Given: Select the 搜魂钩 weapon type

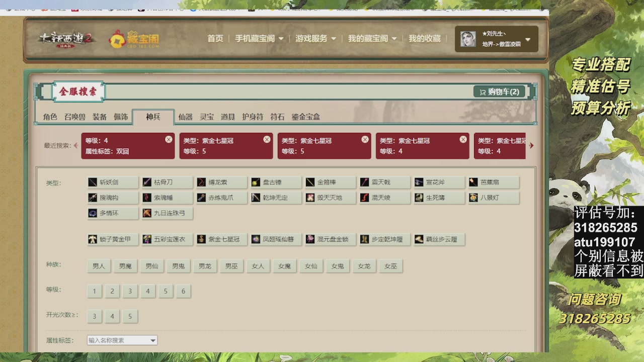Looking at the screenshot, I should [x=113, y=198].
